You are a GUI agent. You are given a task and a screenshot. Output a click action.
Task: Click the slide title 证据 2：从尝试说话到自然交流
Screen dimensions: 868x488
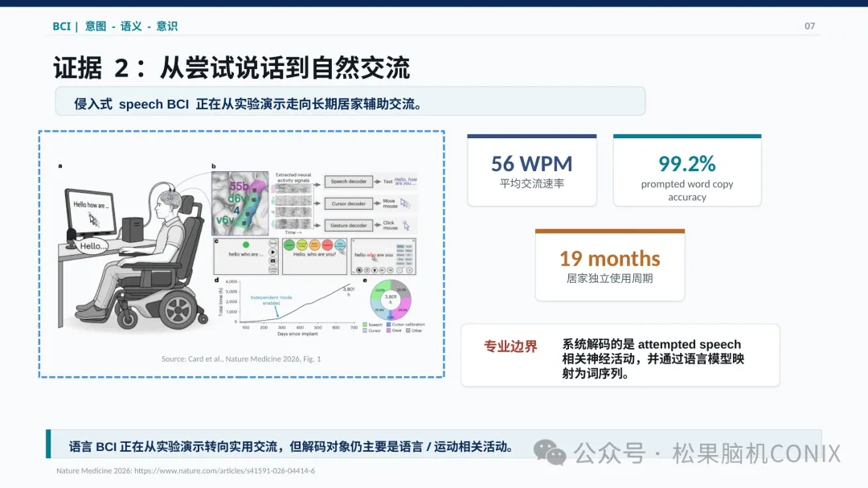(231, 68)
